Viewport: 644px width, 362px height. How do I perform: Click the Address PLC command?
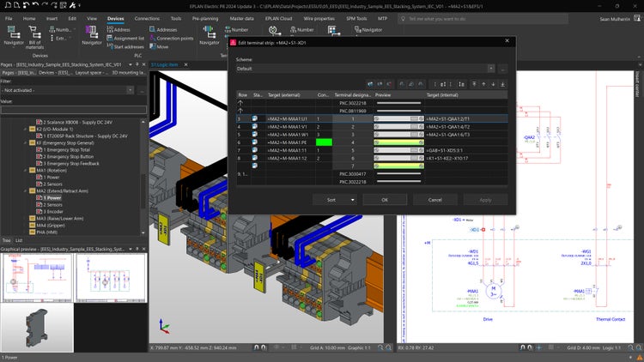[120, 29]
